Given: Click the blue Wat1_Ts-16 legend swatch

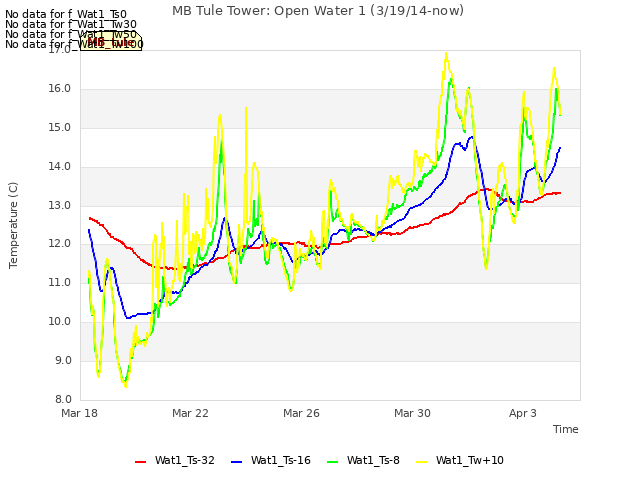Looking at the screenshot, I should tap(236, 462).
